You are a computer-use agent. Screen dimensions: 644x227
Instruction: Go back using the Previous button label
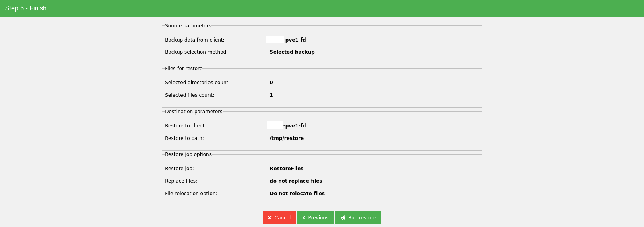coord(318,218)
